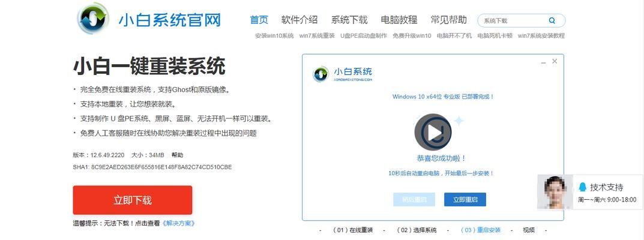Open the 免费升级win10 link
The height and width of the screenshot is (240, 644).
[412, 35]
